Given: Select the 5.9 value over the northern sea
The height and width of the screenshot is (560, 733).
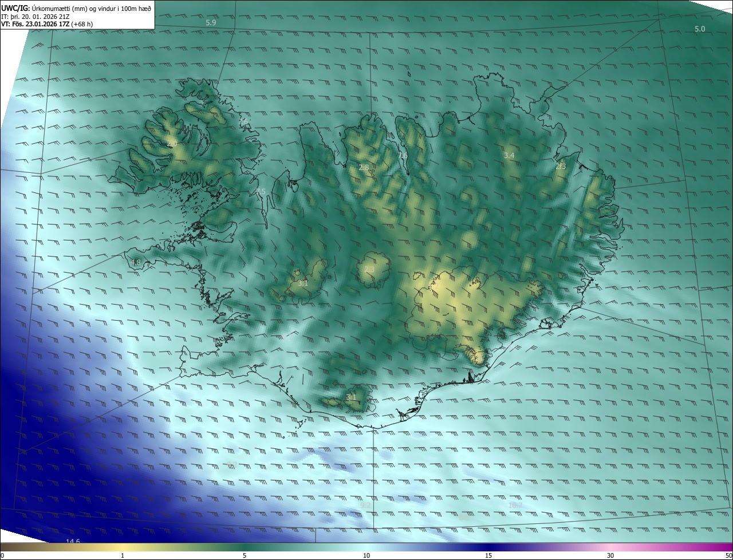Looking at the screenshot, I should point(211,23).
